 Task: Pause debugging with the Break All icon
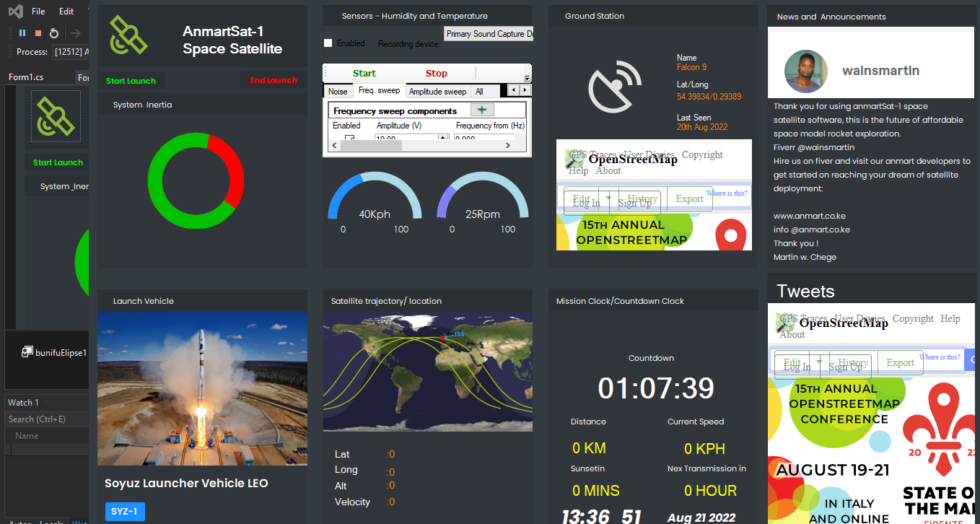(22, 33)
